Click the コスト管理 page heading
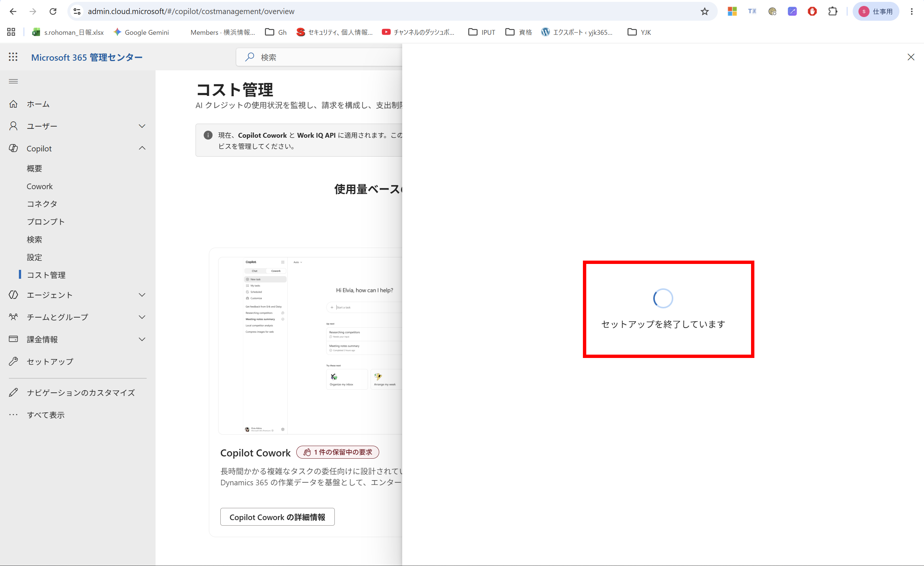Screen dimensions: 924x566 click(x=234, y=90)
